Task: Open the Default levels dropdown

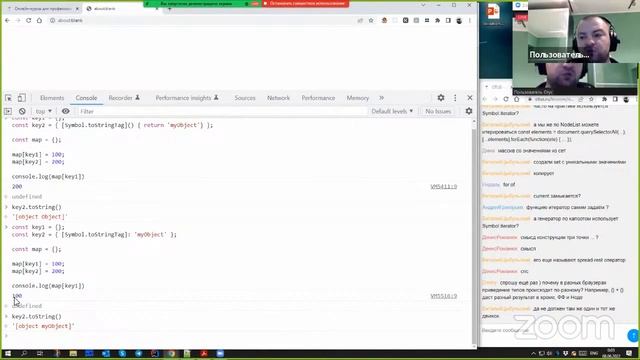Action: point(392,111)
